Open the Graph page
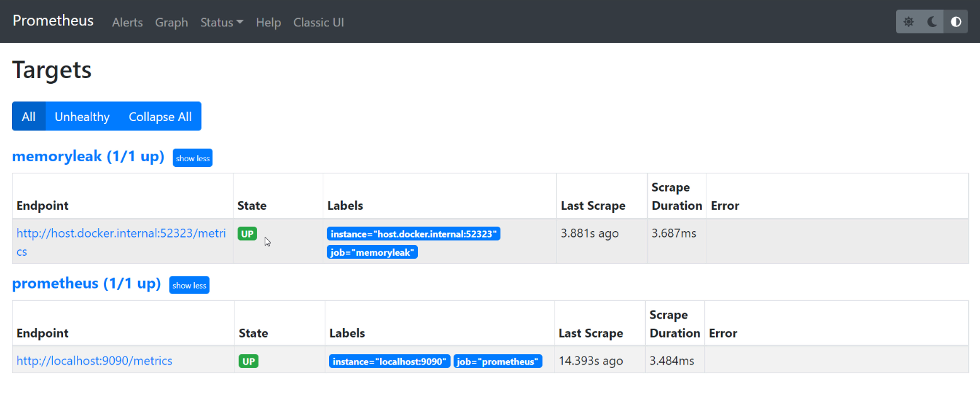Image resolution: width=980 pixels, height=405 pixels. (x=171, y=22)
